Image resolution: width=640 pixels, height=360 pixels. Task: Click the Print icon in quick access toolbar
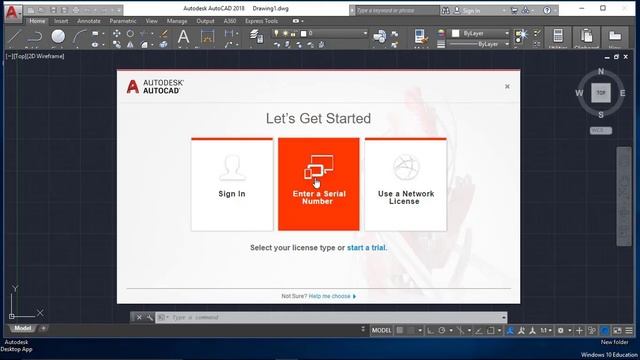point(76,10)
